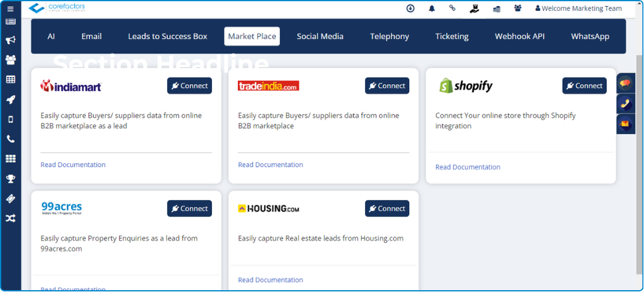The image size is (644, 292).
Task: Open the notifications bell icon
Action: click(x=432, y=9)
